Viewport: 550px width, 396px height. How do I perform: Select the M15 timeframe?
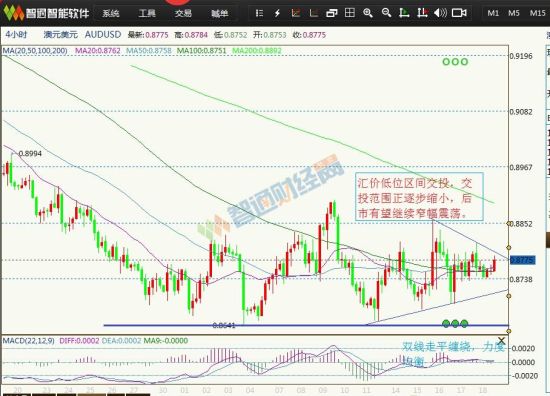(x=537, y=13)
